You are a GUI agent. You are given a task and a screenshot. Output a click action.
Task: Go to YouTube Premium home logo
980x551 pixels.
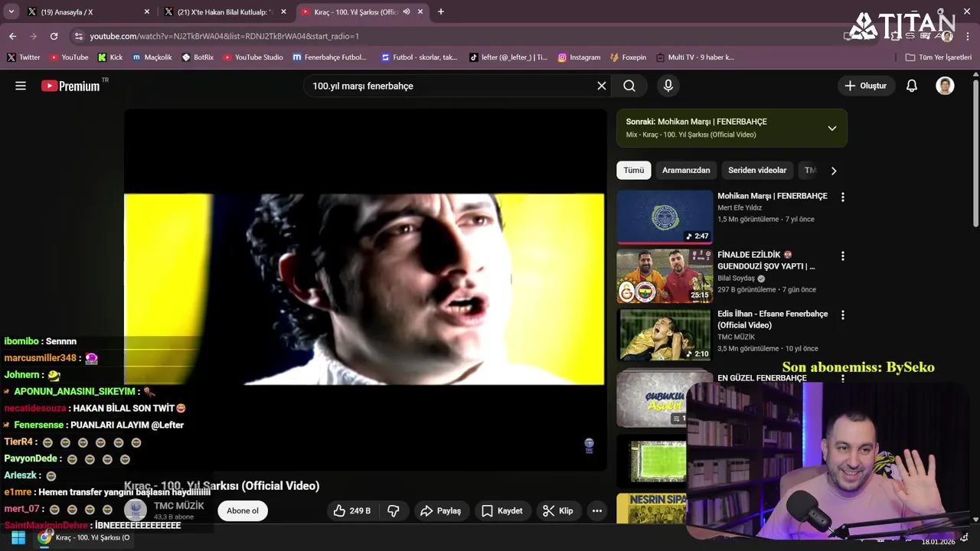click(x=70, y=86)
